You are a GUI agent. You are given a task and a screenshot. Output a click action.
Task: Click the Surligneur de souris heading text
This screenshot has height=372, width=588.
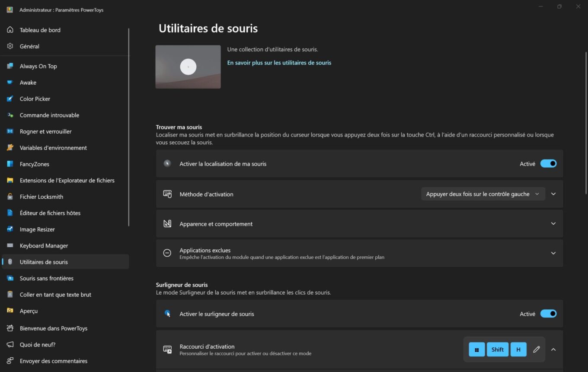[x=182, y=285]
